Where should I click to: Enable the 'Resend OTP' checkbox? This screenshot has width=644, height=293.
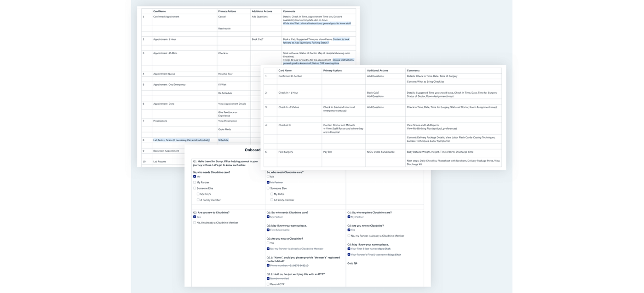coord(268,284)
